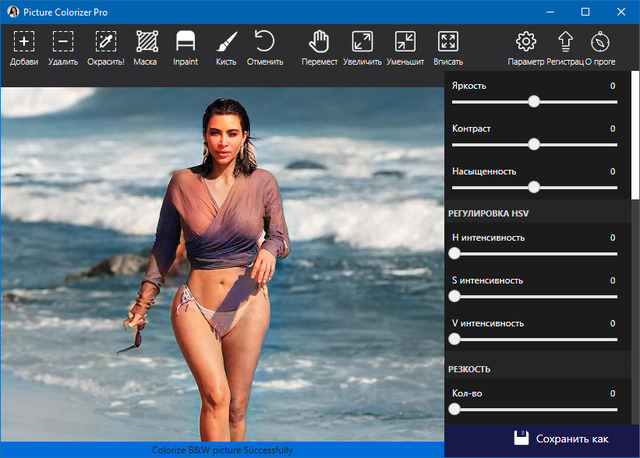Maximize the Picture Colorizer Pro window
This screenshot has height=458, width=640.
coord(585,12)
